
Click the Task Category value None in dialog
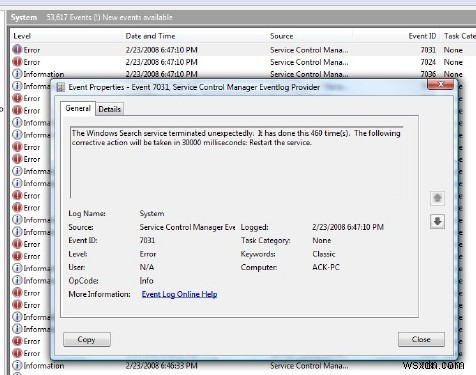(321, 240)
